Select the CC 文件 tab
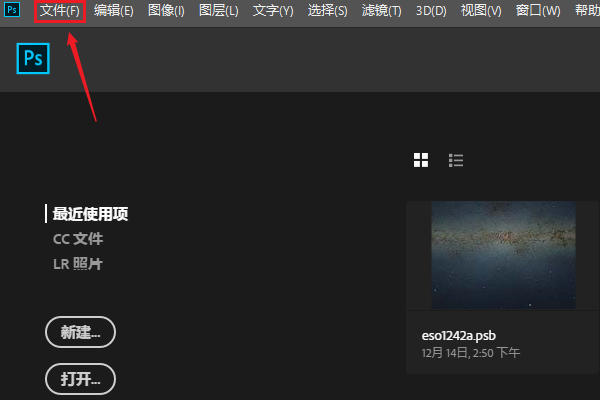Screen dimensions: 600x400 [78, 239]
